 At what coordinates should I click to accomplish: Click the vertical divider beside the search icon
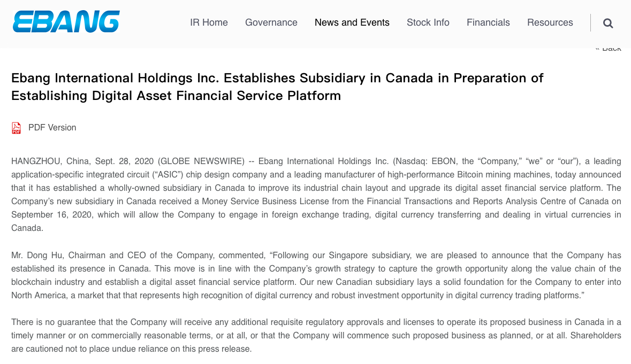[591, 22]
